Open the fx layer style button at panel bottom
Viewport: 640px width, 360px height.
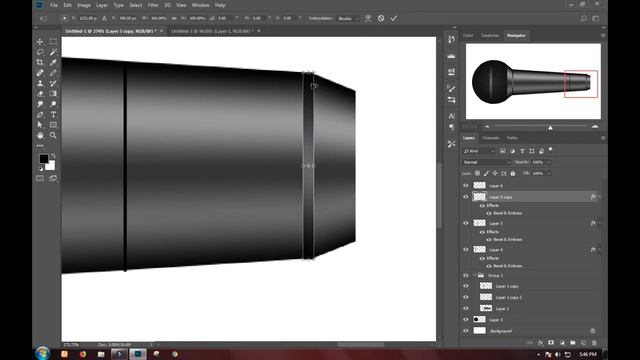pyautogui.click(x=540, y=343)
